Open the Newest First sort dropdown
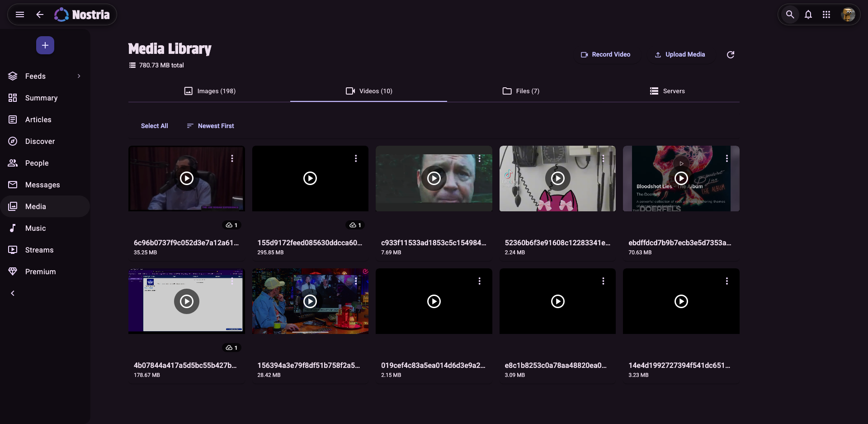 tap(211, 126)
